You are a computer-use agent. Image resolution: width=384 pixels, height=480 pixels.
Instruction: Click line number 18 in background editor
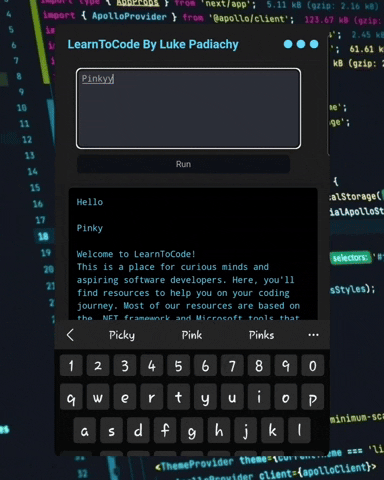(x=43, y=236)
